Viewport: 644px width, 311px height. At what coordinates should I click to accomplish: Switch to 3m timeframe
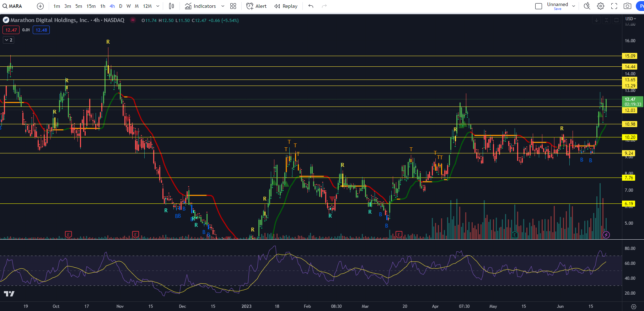click(x=68, y=6)
